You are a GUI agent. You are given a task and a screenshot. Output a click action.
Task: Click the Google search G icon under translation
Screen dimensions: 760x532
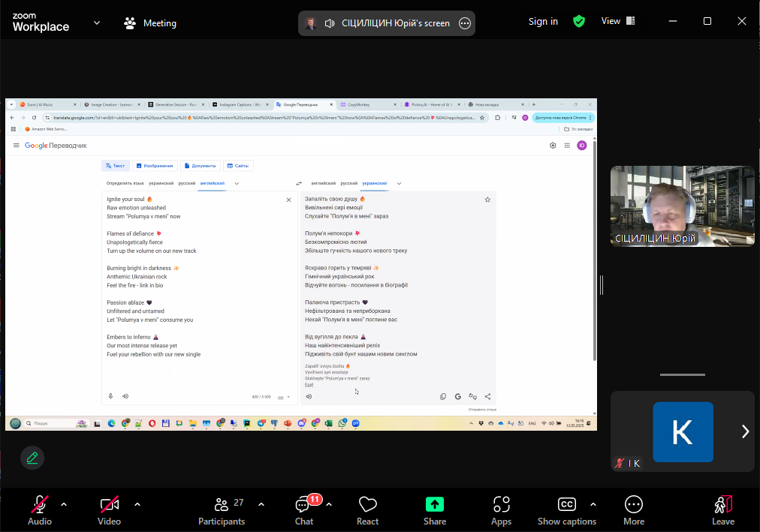pyautogui.click(x=458, y=396)
